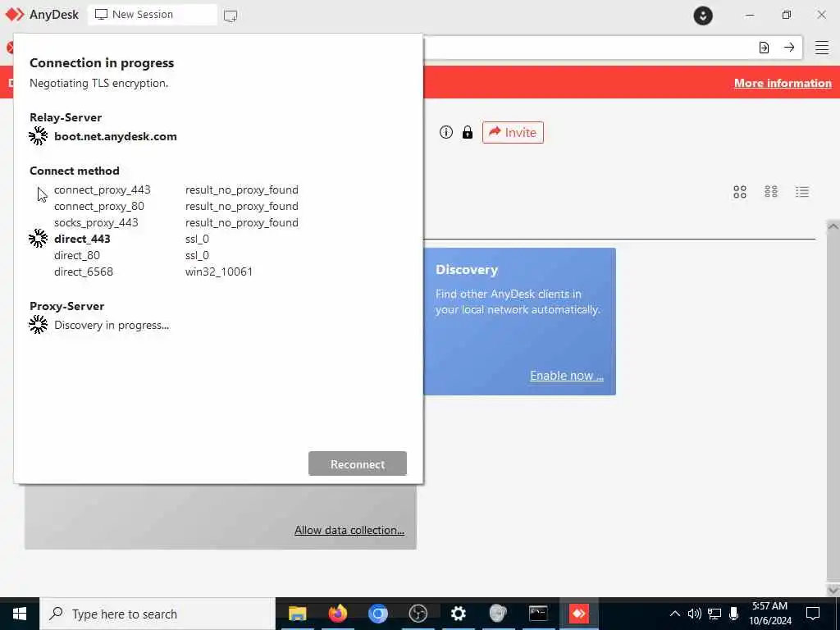Open OBS Studio from taskbar

point(418,614)
